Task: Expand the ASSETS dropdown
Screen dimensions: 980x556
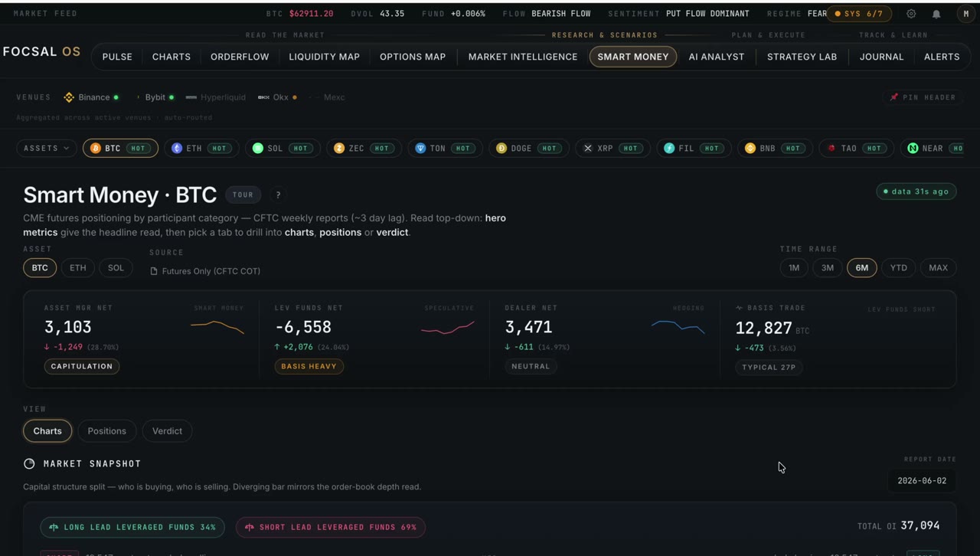Action: [47, 149]
